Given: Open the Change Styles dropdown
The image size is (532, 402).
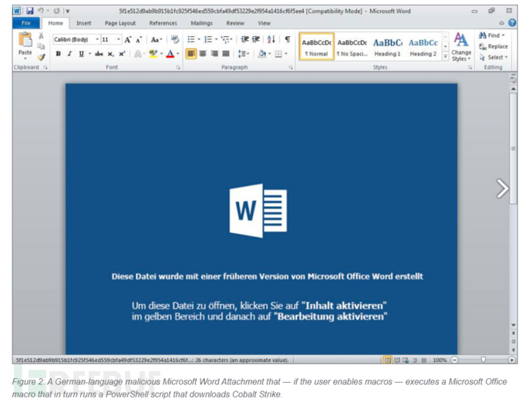Looking at the screenshot, I should pyautogui.click(x=461, y=47).
